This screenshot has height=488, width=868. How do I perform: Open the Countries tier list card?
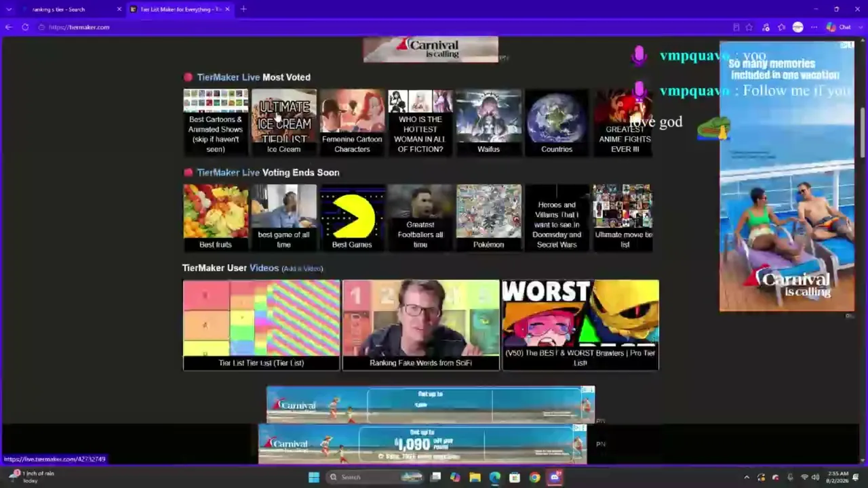pos(557,122)
